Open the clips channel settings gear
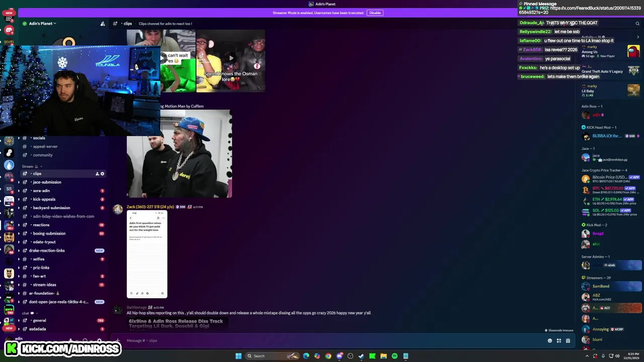 (x=102, y=174)
